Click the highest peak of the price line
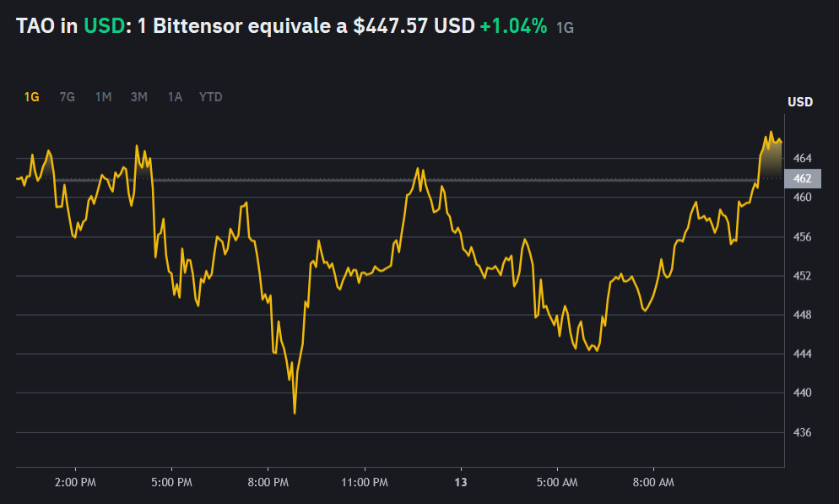The image size is (839, 504). (771, 132)
